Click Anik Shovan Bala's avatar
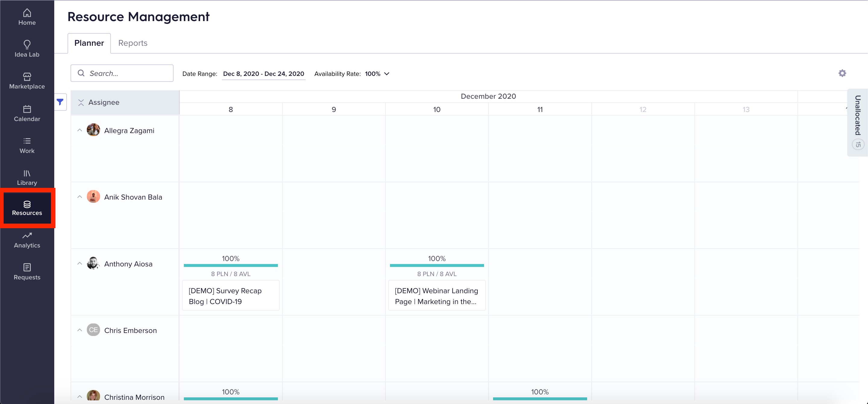This screenshot has height=404, width=868. click(x=93, y=197)
